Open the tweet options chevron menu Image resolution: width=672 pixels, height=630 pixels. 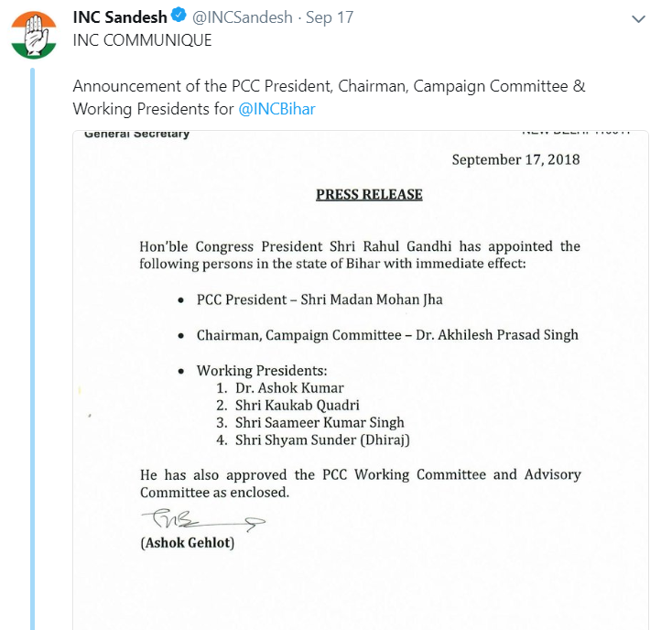click(x=640, y=18)
